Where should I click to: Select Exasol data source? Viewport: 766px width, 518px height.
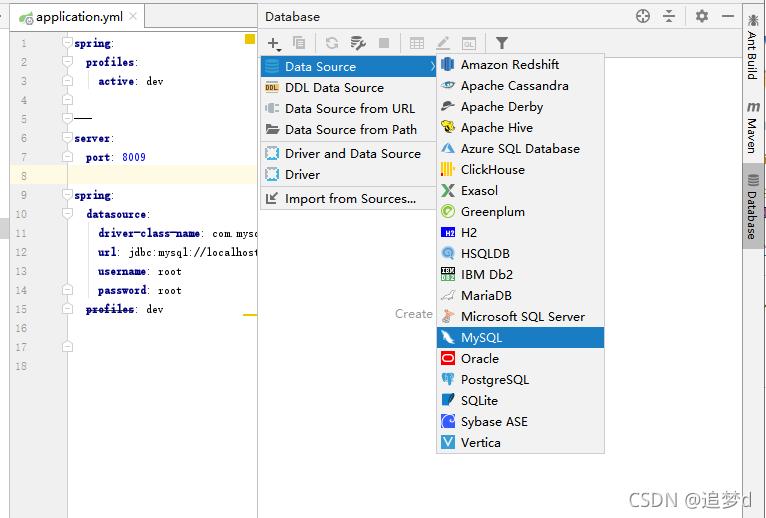[520, 191]
